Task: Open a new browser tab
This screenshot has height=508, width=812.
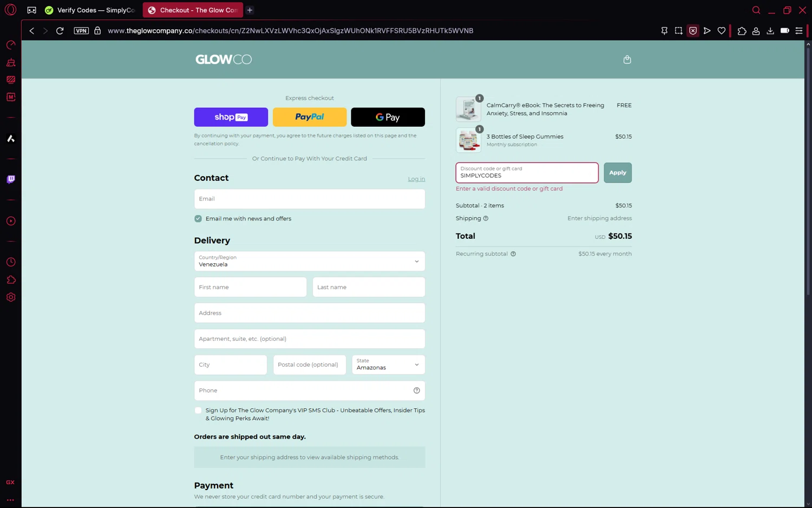Action: pos(250,10)
